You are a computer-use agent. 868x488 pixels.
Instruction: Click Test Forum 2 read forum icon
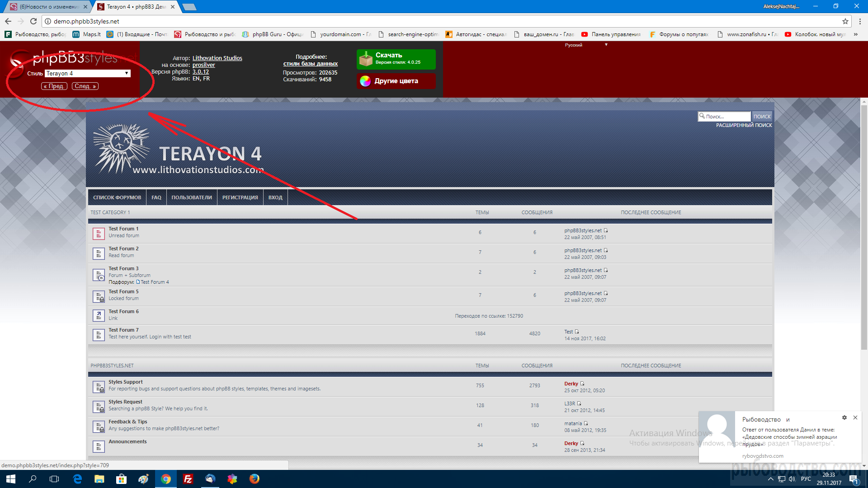pos(99,253)
